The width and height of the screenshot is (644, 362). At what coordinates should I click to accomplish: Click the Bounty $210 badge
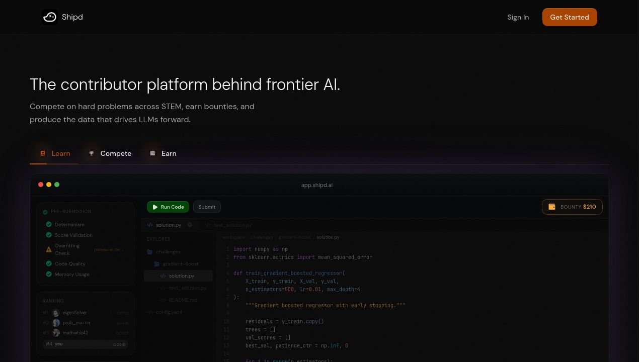[x=572, y=207]
